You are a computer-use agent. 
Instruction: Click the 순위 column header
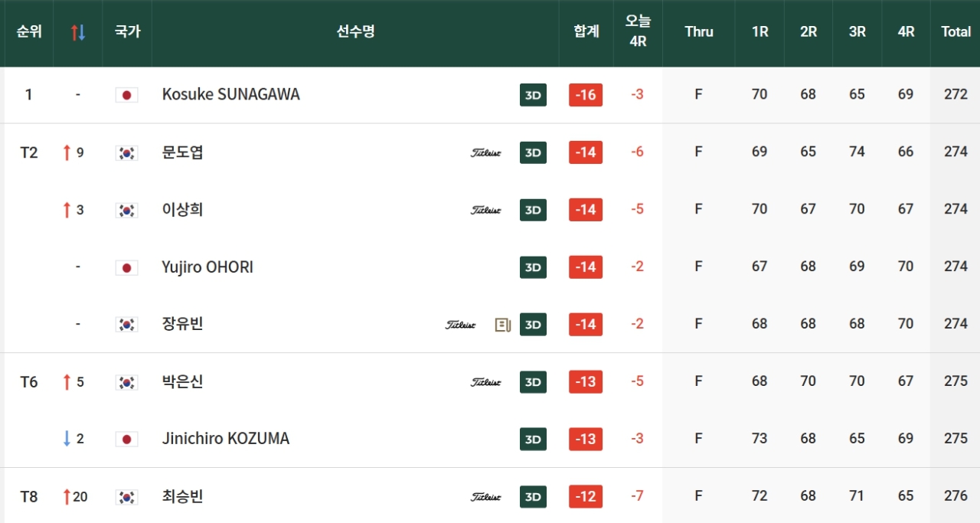point(29,32)
